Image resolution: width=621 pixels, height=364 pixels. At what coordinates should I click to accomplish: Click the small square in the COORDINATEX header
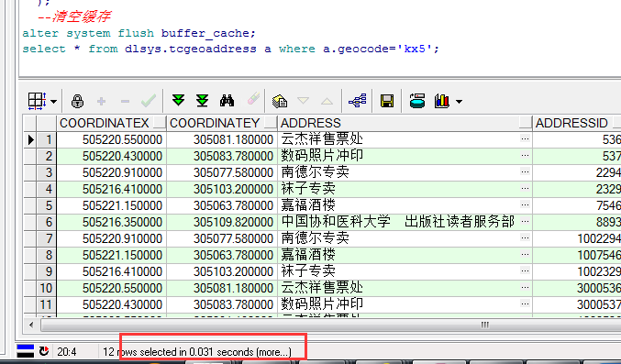pos(160,123)
